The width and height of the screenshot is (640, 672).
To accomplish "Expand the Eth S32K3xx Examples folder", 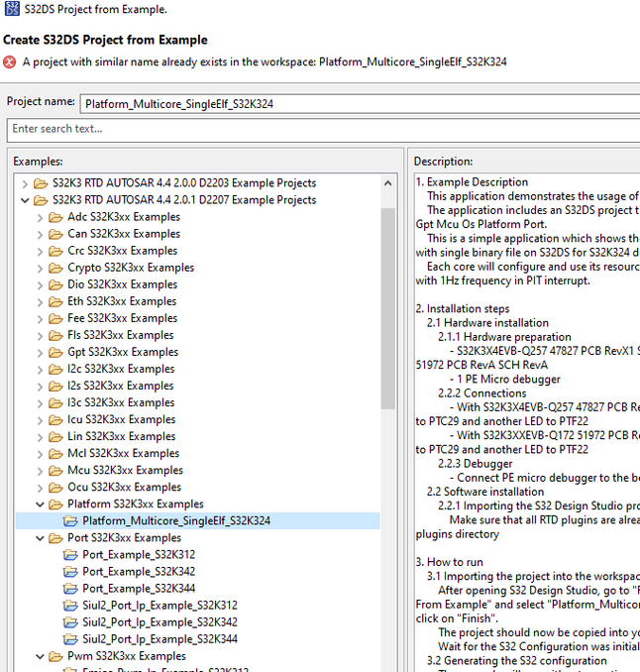I will tap(40, 302).
